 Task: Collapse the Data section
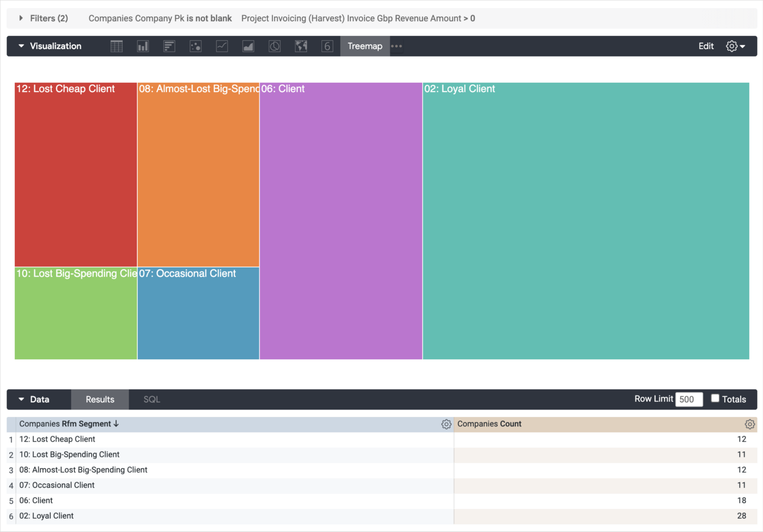21,399
